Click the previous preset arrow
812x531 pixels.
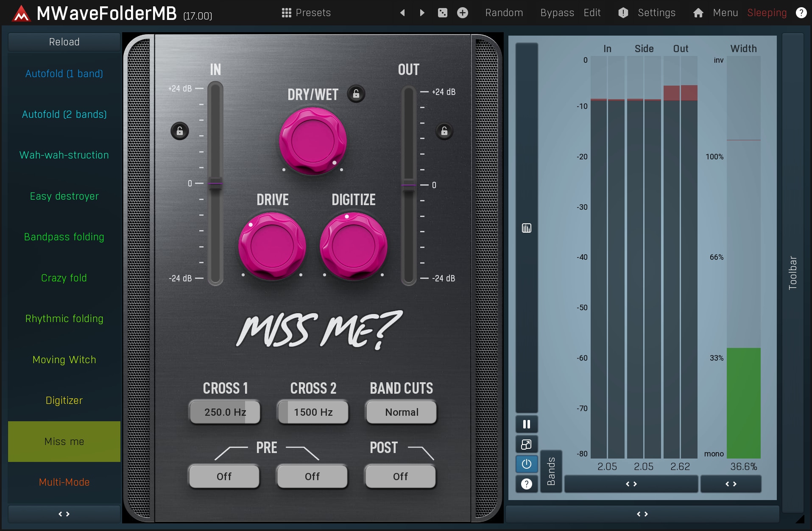coord(402,13)
